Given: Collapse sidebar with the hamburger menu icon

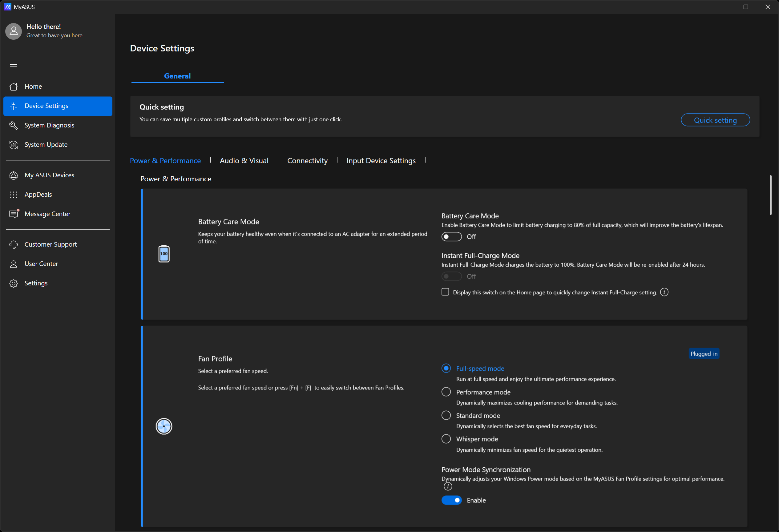Looking at the screenshot, I should click(x=14, y=66).
